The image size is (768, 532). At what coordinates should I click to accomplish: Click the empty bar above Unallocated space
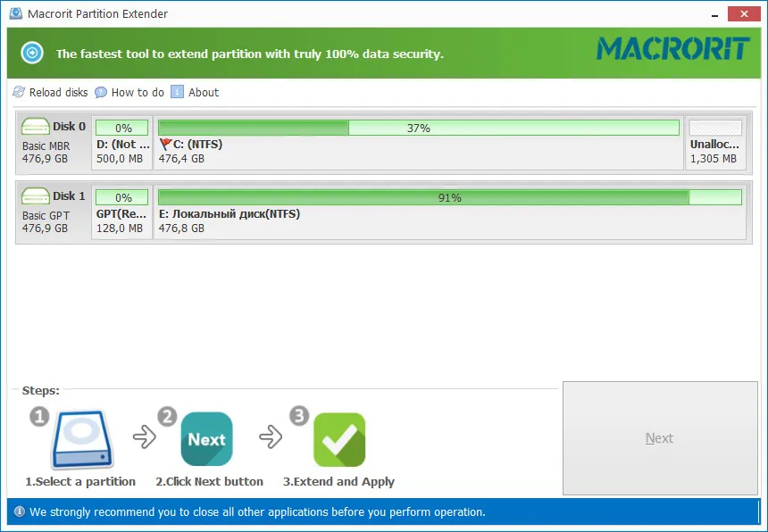(715, 128)
